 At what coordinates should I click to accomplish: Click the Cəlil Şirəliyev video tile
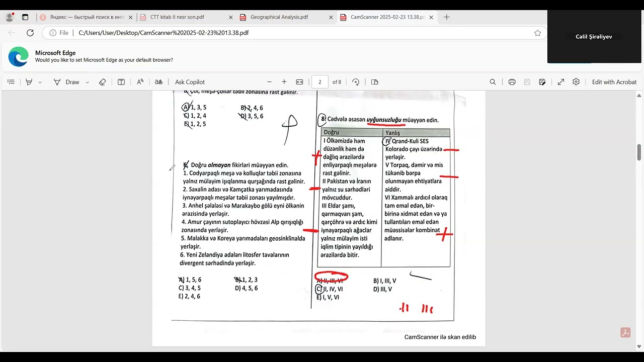pyautogui.click(x=594, y=37)
